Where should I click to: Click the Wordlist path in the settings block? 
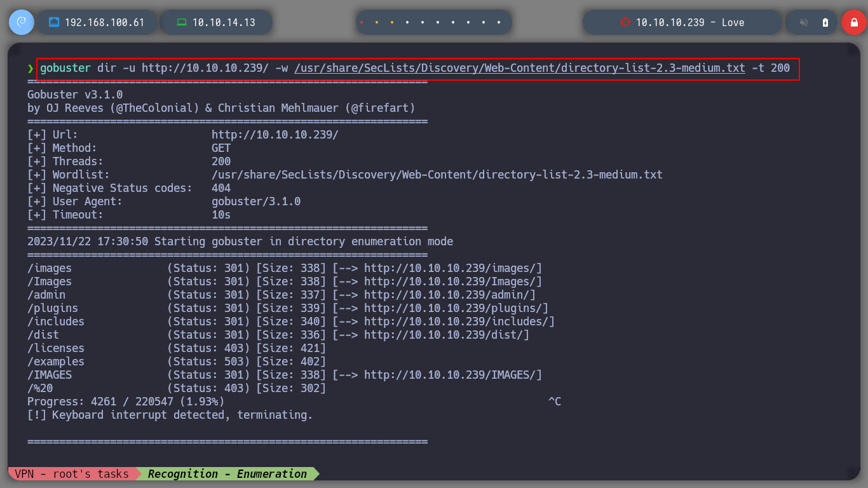[437, 175]
